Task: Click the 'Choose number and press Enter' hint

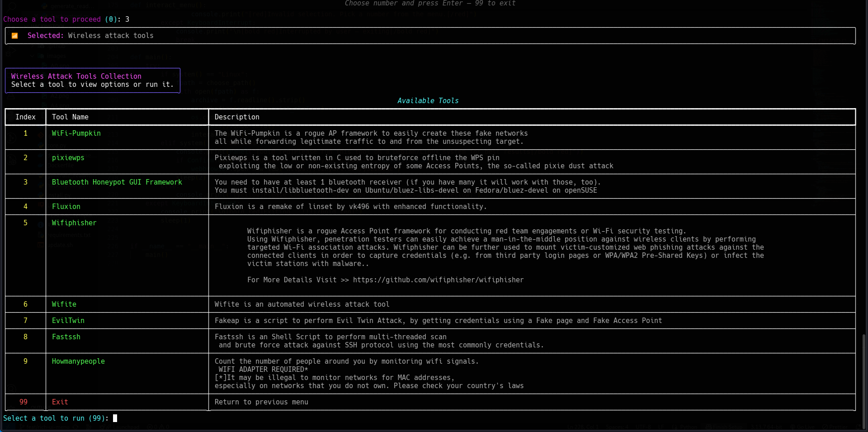Action: coord(430,4)
